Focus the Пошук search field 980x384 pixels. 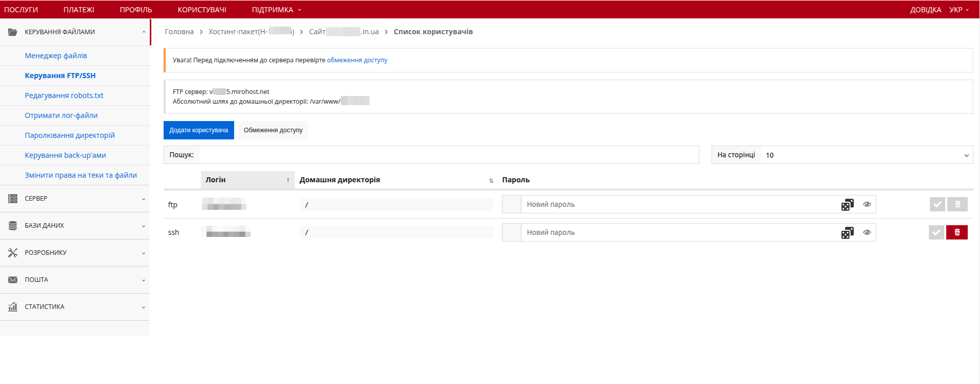click(x=449, y=155)
